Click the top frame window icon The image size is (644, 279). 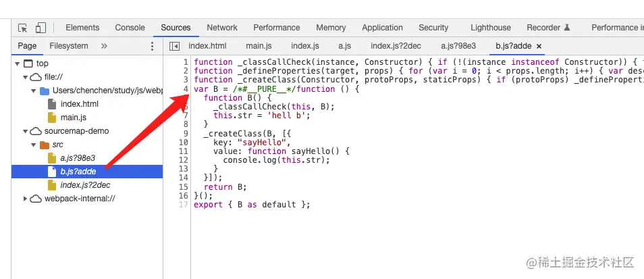pyautogui.click(x=28, y=64)
